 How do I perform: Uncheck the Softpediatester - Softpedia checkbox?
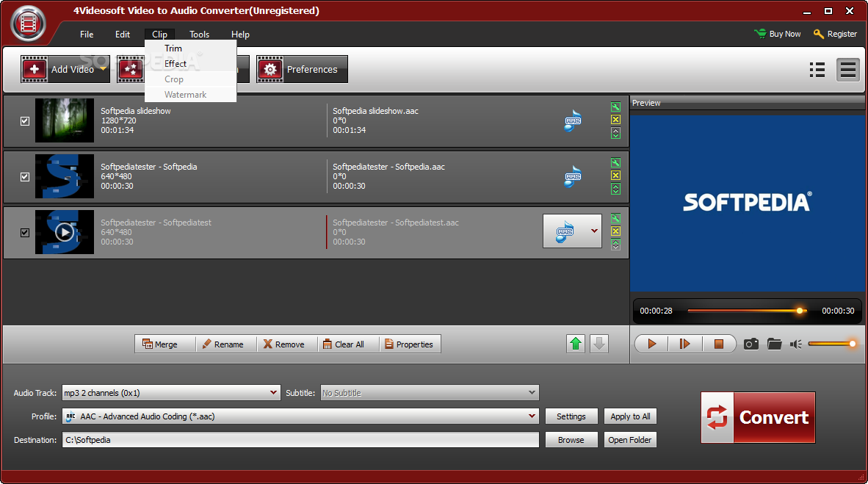pos(25,177)
